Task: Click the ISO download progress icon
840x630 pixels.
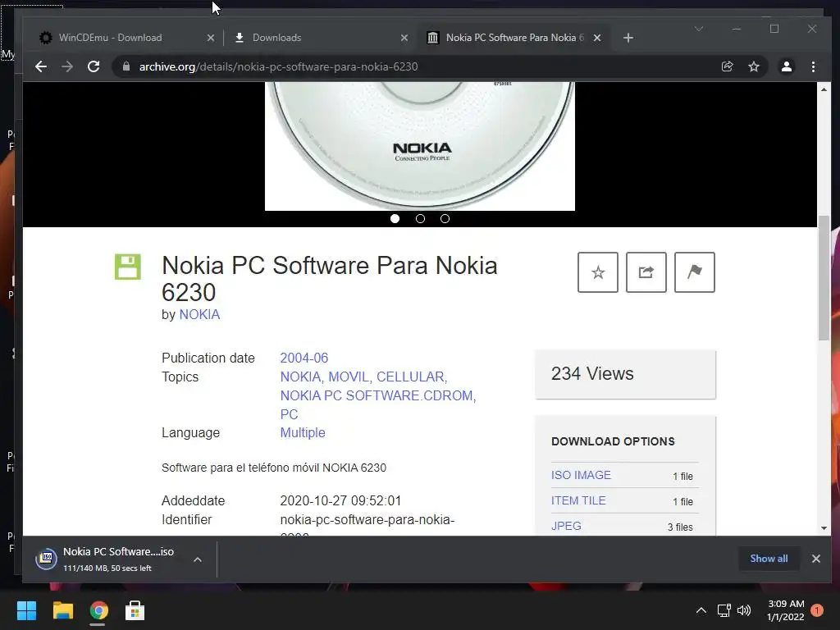Action: point(47,558)
